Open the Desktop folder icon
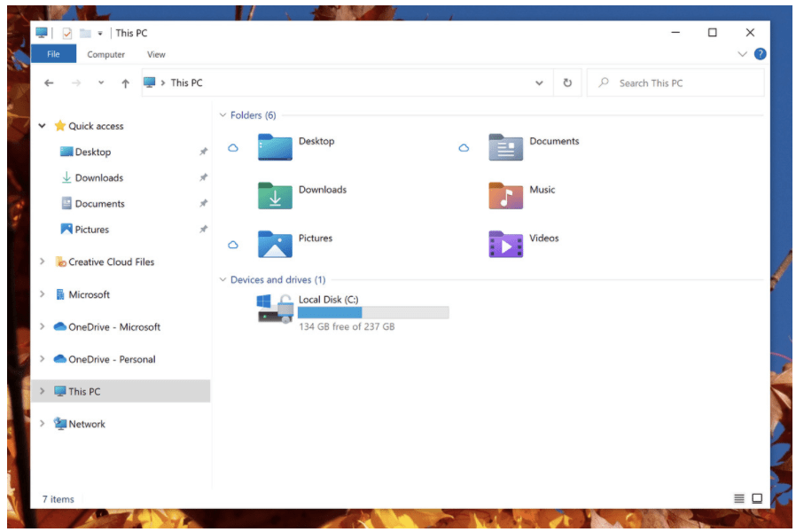This screenshot has width=796, height=532. pyautogui.click(x=275, y=147)
